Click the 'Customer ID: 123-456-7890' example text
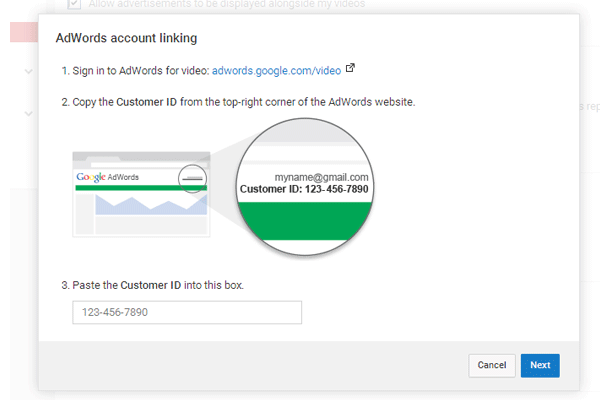Viewport: 600px width, 400px height. click(x=304, y=189)
